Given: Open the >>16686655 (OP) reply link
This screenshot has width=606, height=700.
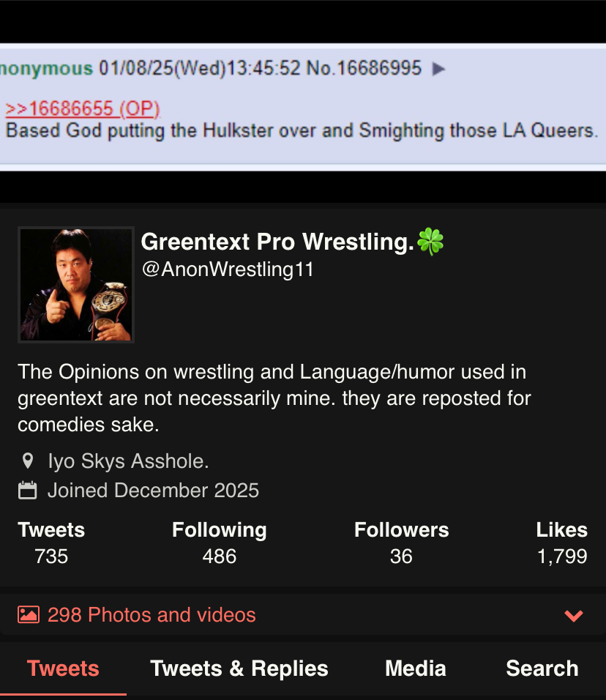Looking at the screenshot, I should 83,108.
